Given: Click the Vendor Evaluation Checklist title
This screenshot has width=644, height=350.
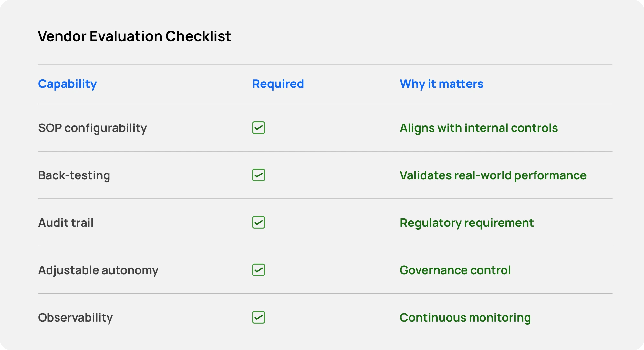Looking at the screenshot, I should (x=134, y=36).
